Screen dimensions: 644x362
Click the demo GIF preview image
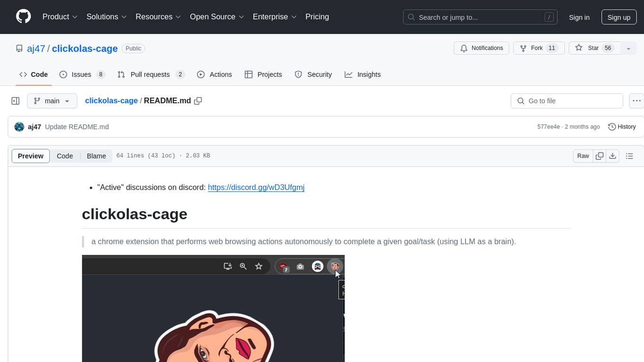[213, 308]
